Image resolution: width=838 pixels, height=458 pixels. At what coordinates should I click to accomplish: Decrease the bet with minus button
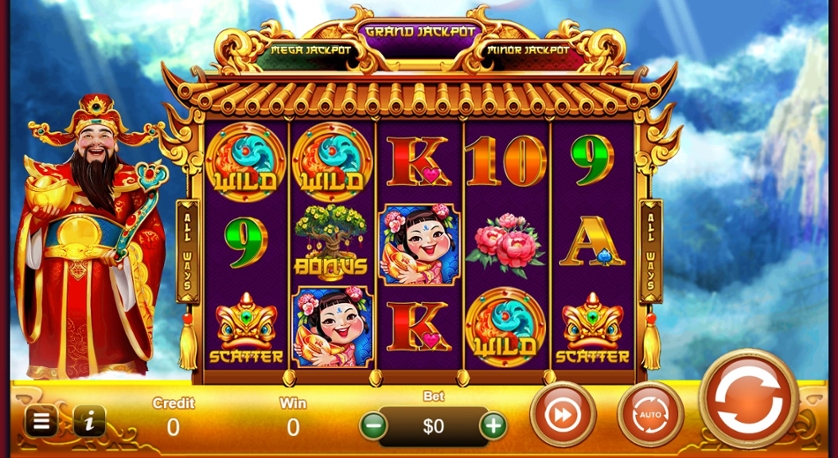tap(374, 426)
